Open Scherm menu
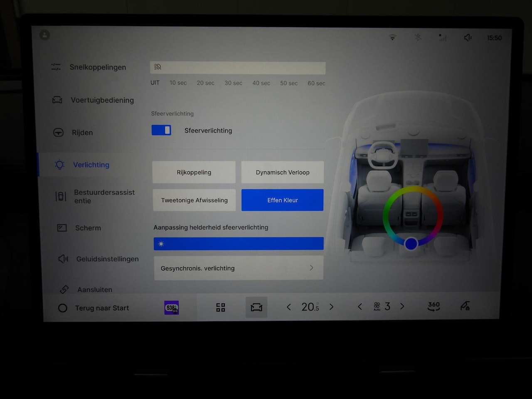532x399 pixels. (79, 228)
